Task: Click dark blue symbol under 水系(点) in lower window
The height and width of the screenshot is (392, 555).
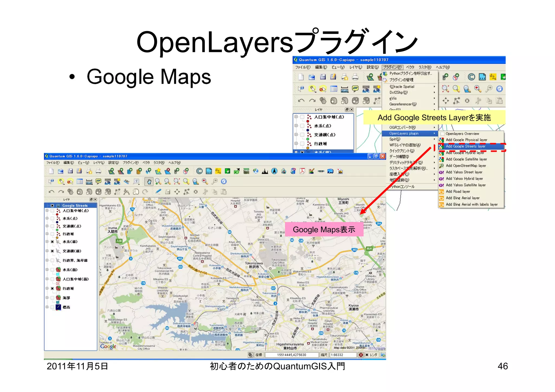Action: 57,222
